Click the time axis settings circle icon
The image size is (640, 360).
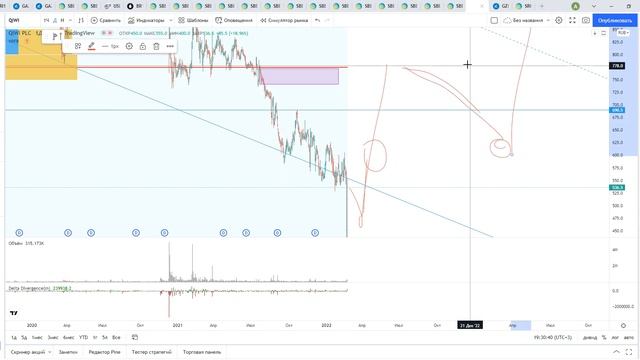click(623, 325)
